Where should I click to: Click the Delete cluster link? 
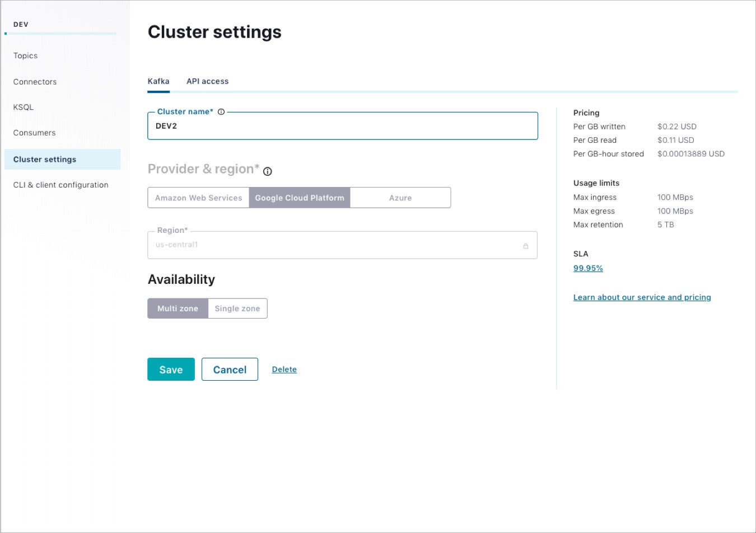pyautogui.click(x=284, y=370)
